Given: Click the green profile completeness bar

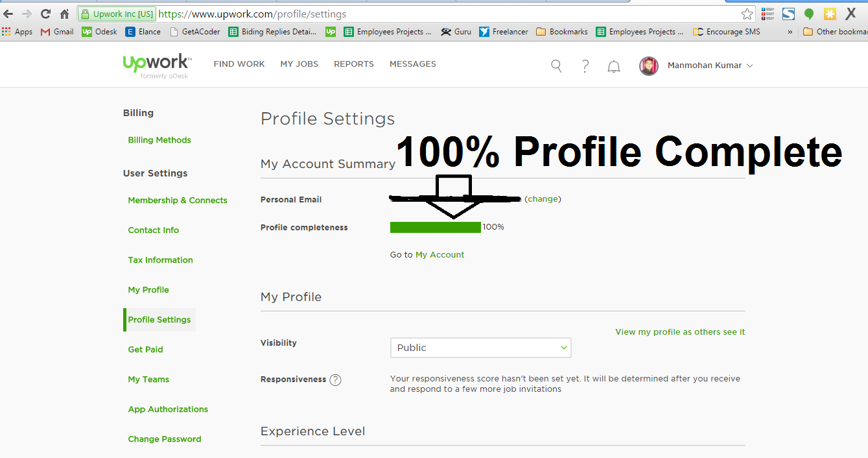Looking at the screenshot, I should (x=436, y=227).
